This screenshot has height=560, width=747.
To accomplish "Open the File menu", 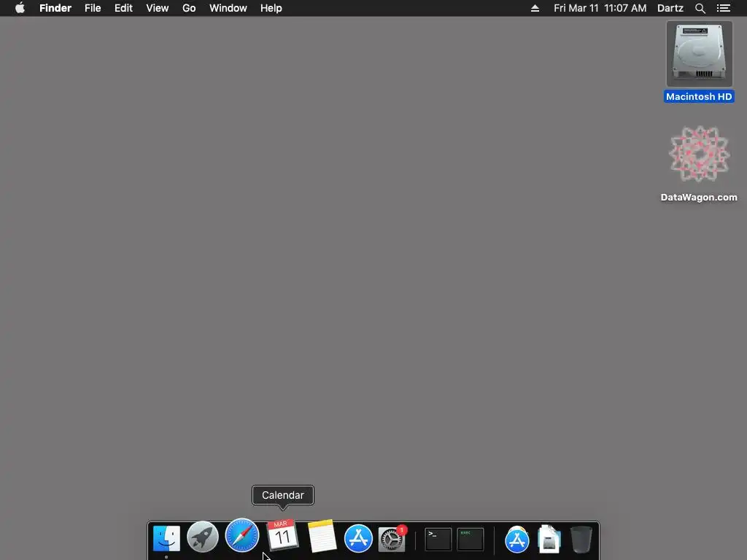I will (x=93, y=8).
